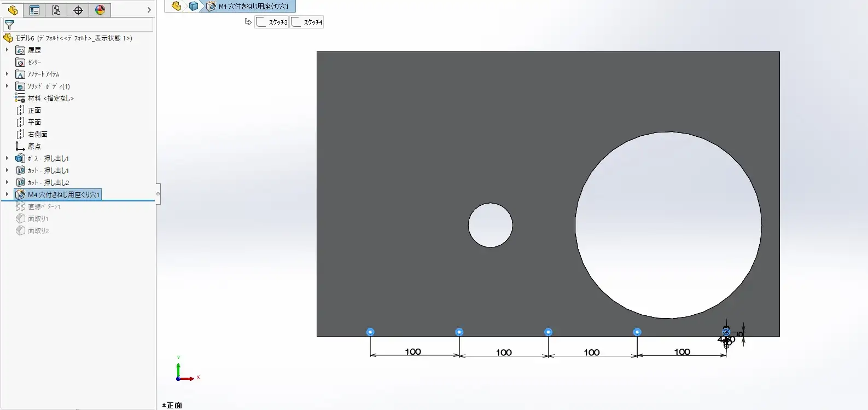Click the solid body cube breadcrumb icon
The image size is (868, 410).
[x=193, y=7]
